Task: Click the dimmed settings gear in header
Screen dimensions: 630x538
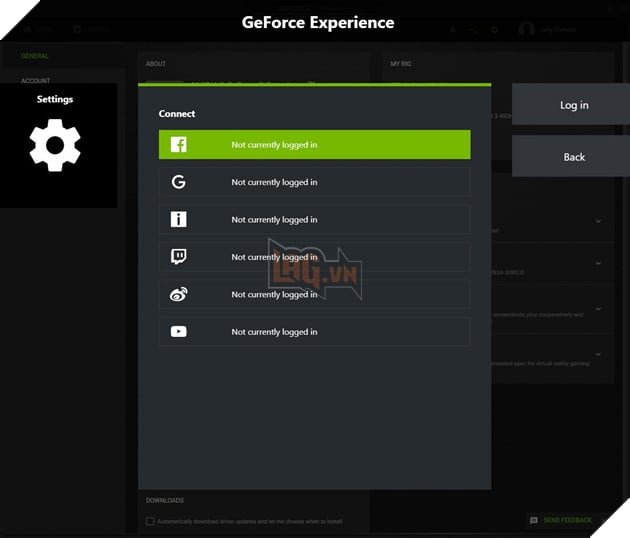Action: [x=494, y=29]
